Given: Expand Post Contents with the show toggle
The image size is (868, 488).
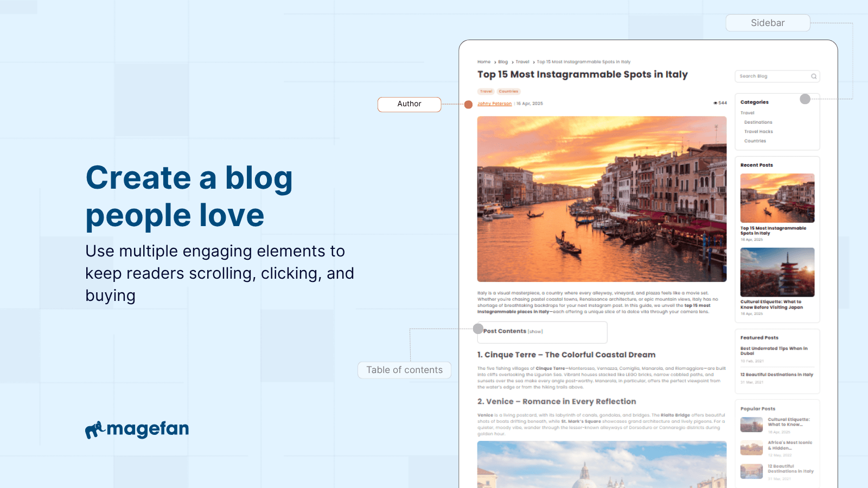Looking at the screenshot, I should (x=535, y=332).
